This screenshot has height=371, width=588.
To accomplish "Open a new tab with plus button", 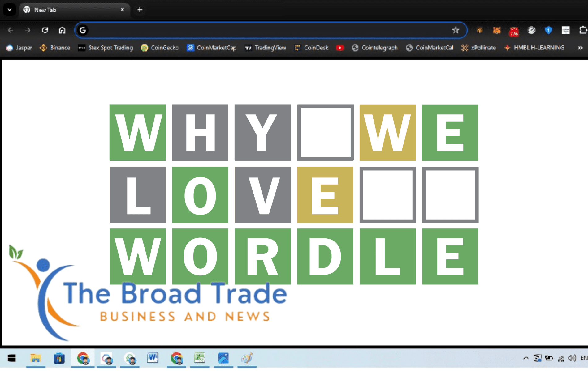I will point(140,10).
